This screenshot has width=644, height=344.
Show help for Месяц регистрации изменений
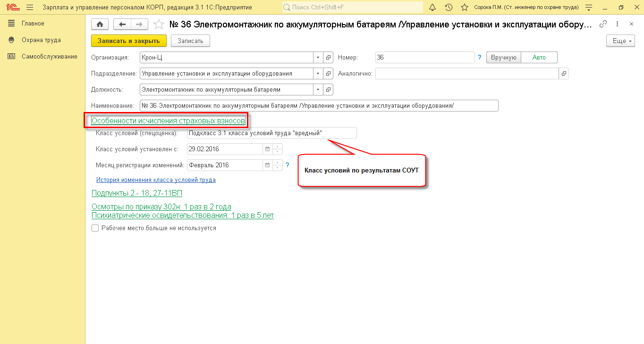pos(288,165)
